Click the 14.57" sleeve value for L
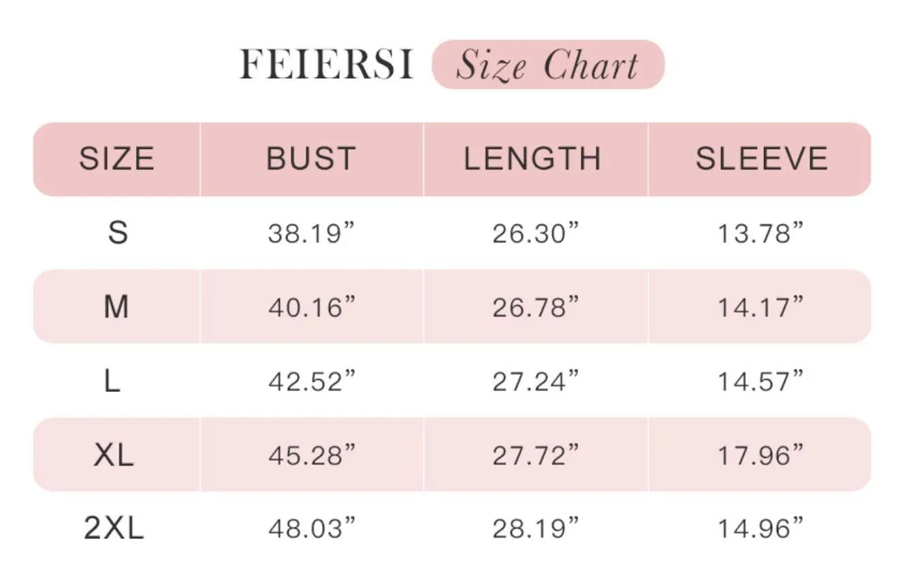Viewport: 911px width, 588px height. click(x=761, y=382)
